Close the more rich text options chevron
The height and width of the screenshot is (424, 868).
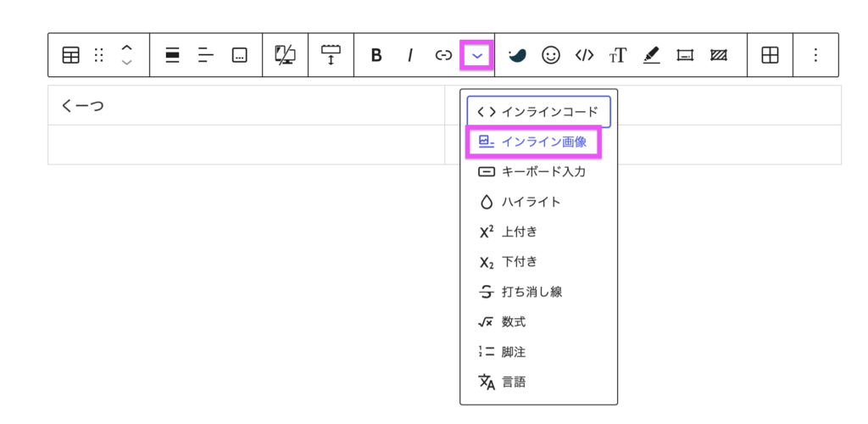[x=476, y=55]
